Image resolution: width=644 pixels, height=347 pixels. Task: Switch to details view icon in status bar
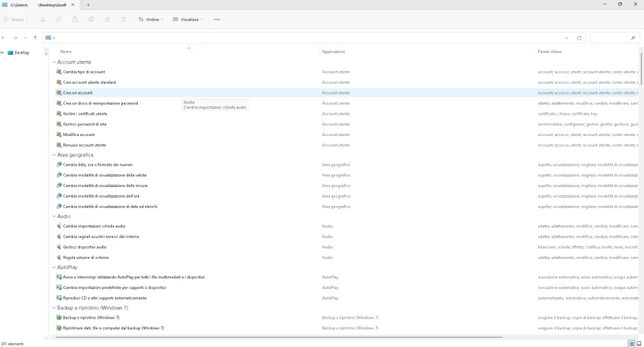tap(631, 344)
